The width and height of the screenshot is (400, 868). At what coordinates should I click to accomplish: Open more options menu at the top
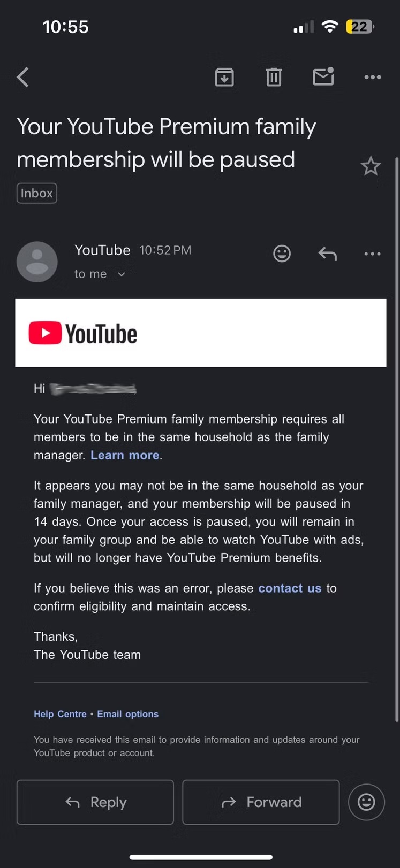click(372, 77)
